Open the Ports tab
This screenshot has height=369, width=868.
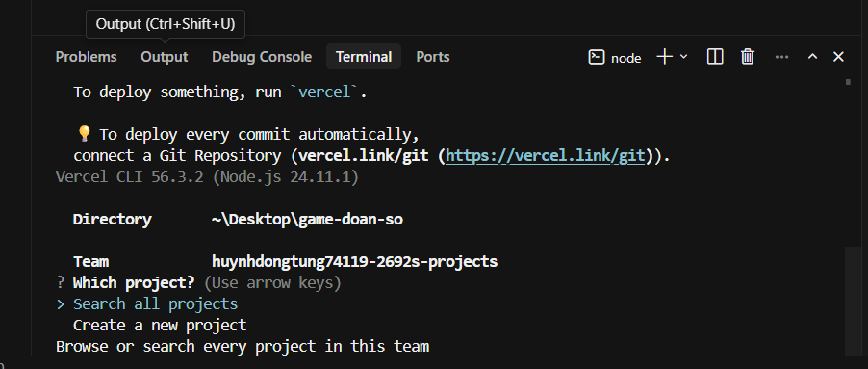(433, 57)
